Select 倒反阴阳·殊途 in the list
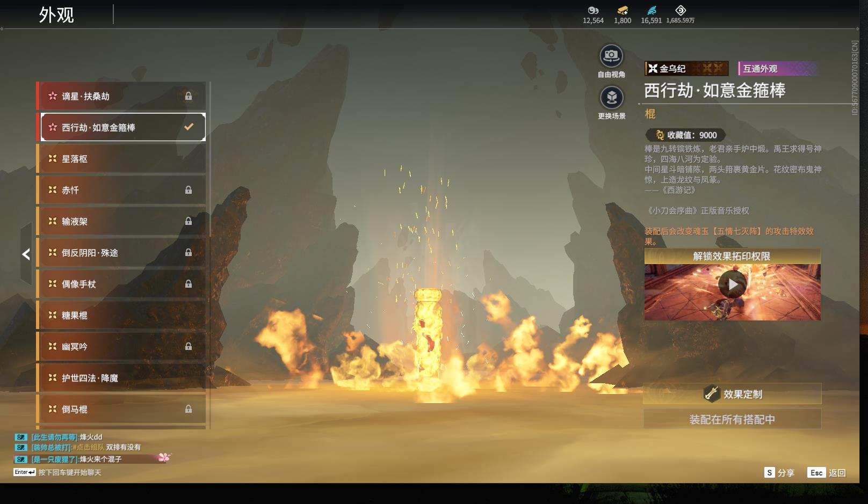 coord(121,253)
